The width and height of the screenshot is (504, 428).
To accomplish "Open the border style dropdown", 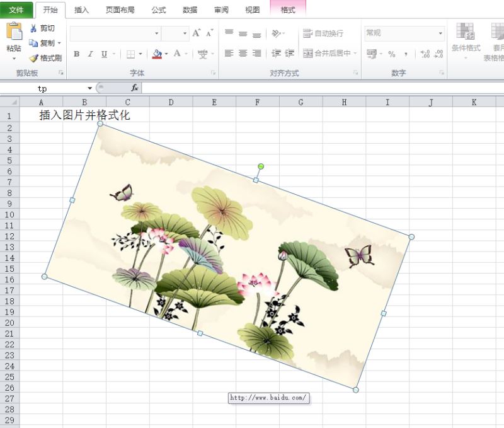I will tap(140, 54).
